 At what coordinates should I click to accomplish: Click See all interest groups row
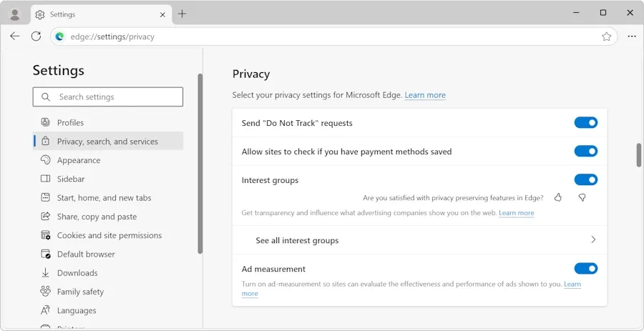pyautogui.click(x=419, y=240)
